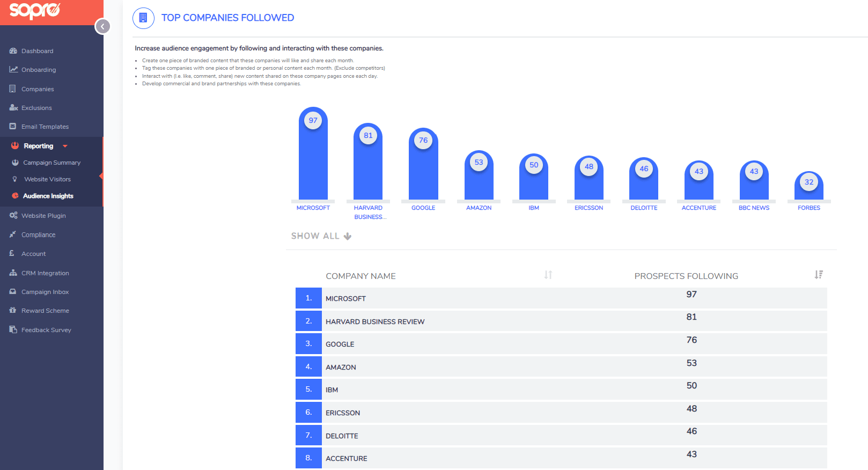Click the Ericsson bar showing 48
The width and height of the screenshot is (868, 470).
tap(589, 178)
